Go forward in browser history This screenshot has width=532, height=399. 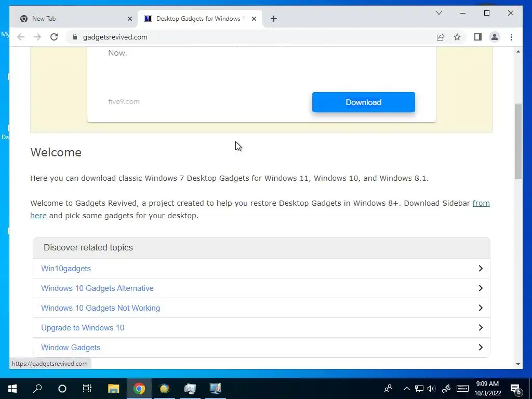37,37
